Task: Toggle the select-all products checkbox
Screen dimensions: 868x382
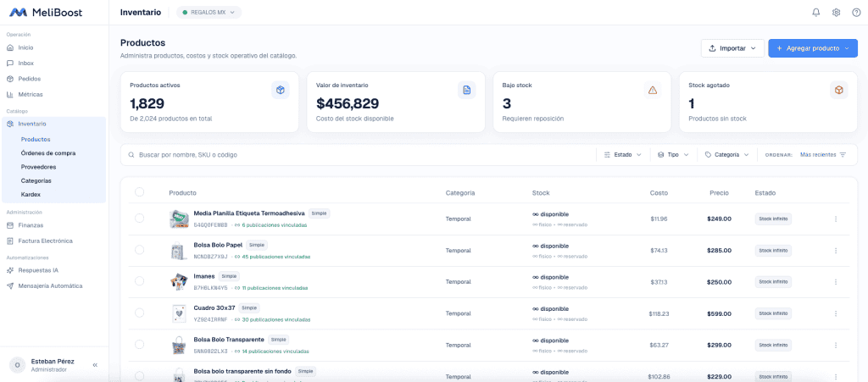Action: click(140, 191)
